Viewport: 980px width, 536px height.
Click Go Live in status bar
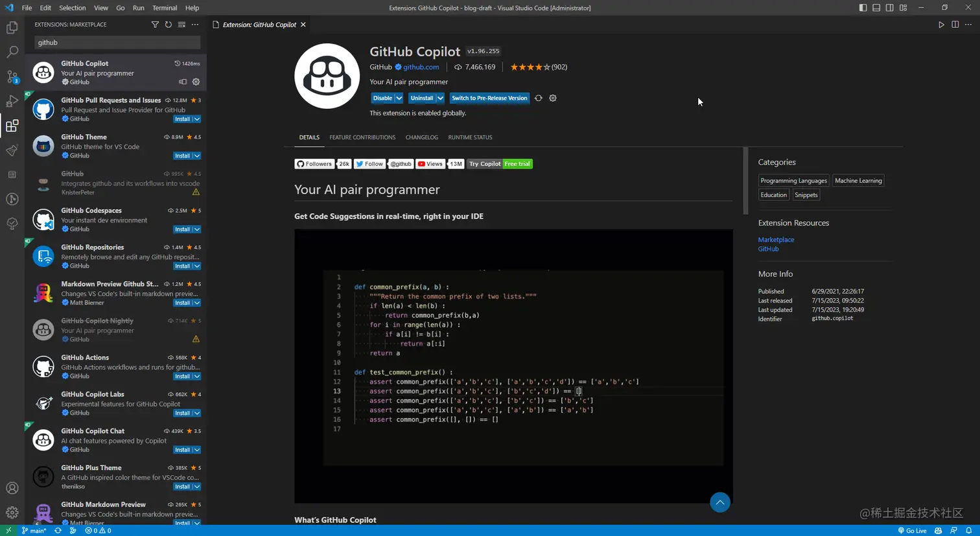click(x=912, y=530)
